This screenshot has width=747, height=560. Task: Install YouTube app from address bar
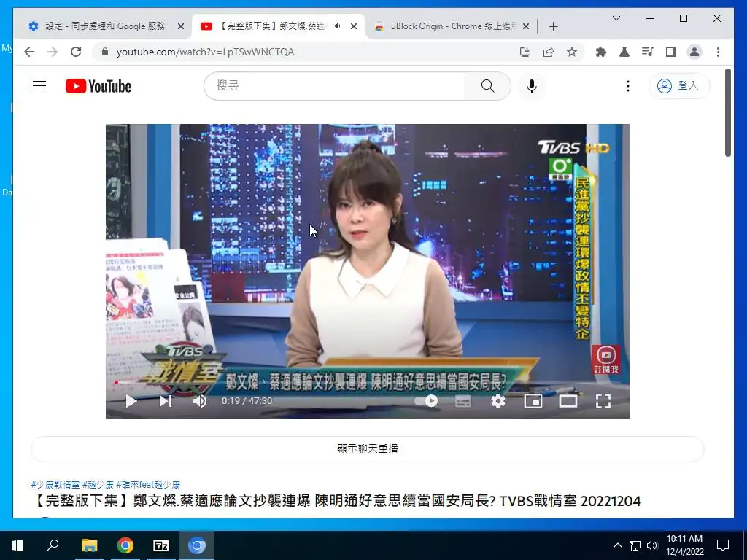click(x=525, y=52)
